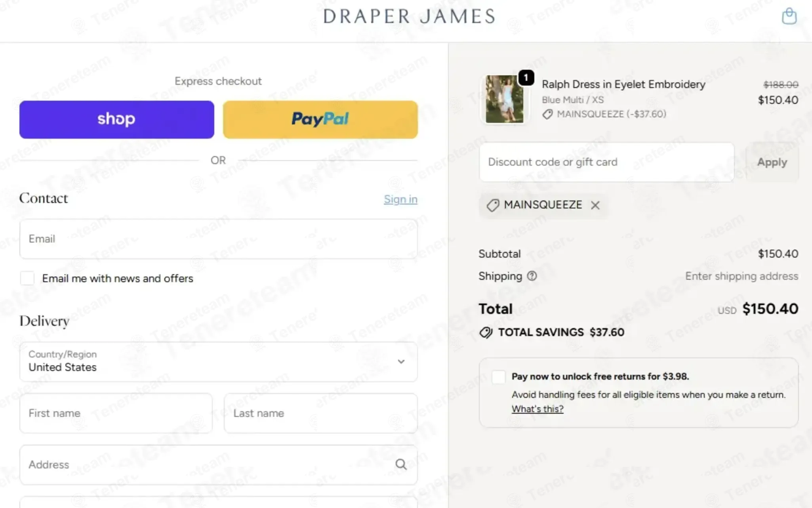Click the Total Savings tag icon
This screenshot has width=812, height=508.
coord(486,332)
